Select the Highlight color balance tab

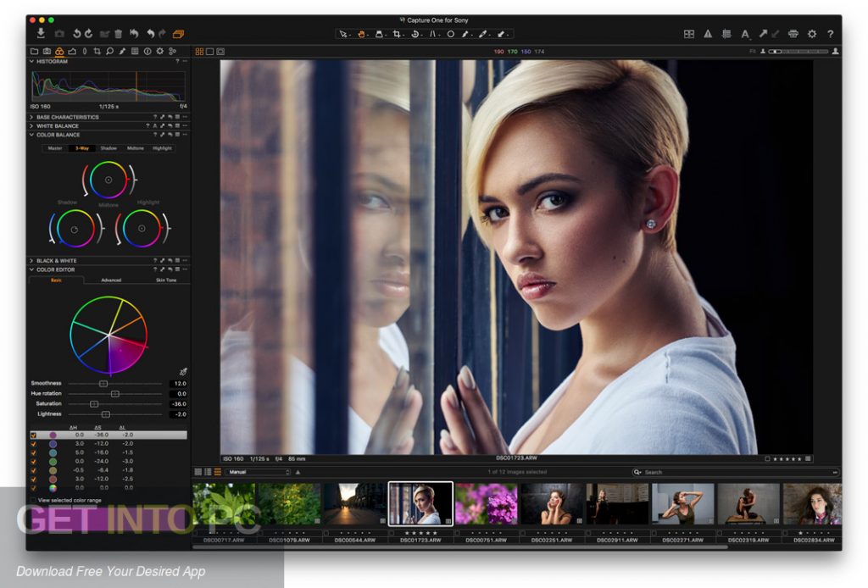coord(162,148)
